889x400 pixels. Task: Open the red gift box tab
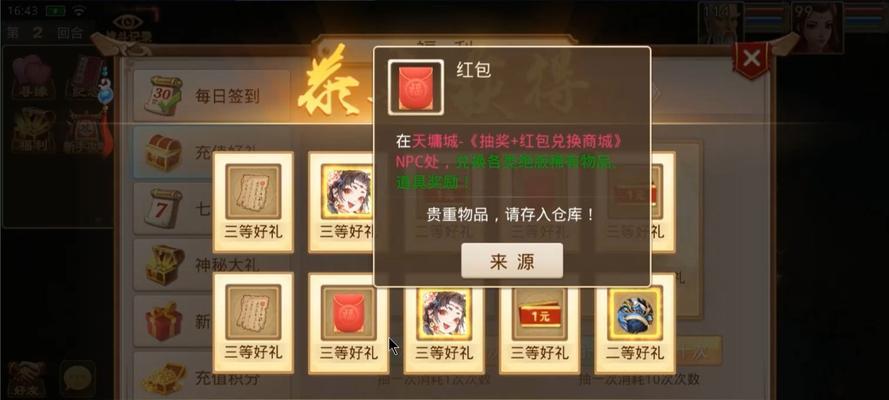point(173,321)
